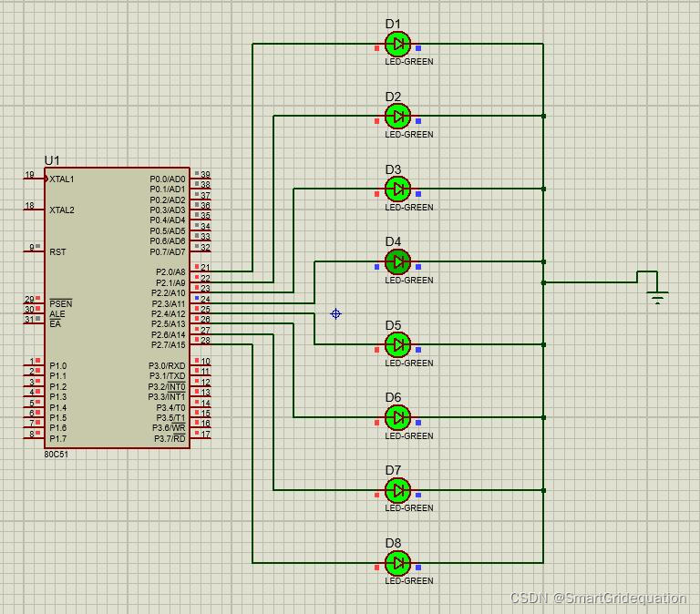Click the unlit D4 LED symbol
The height and width of the screenshot is (614, 700).
tap(397, 261)
